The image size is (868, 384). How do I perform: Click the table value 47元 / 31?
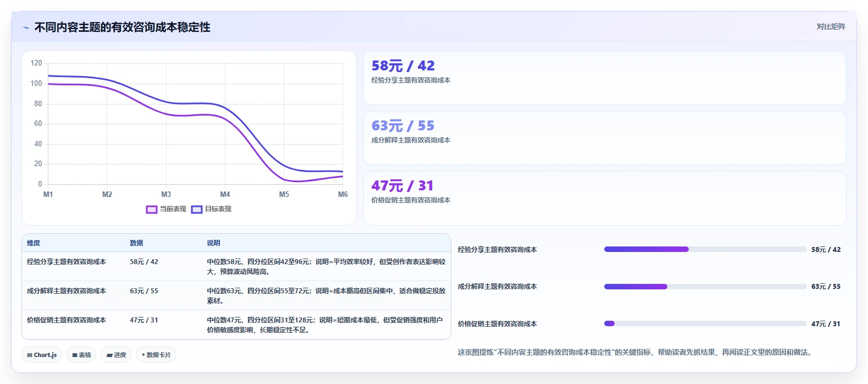pyautogui.click(x=144, y=320)
